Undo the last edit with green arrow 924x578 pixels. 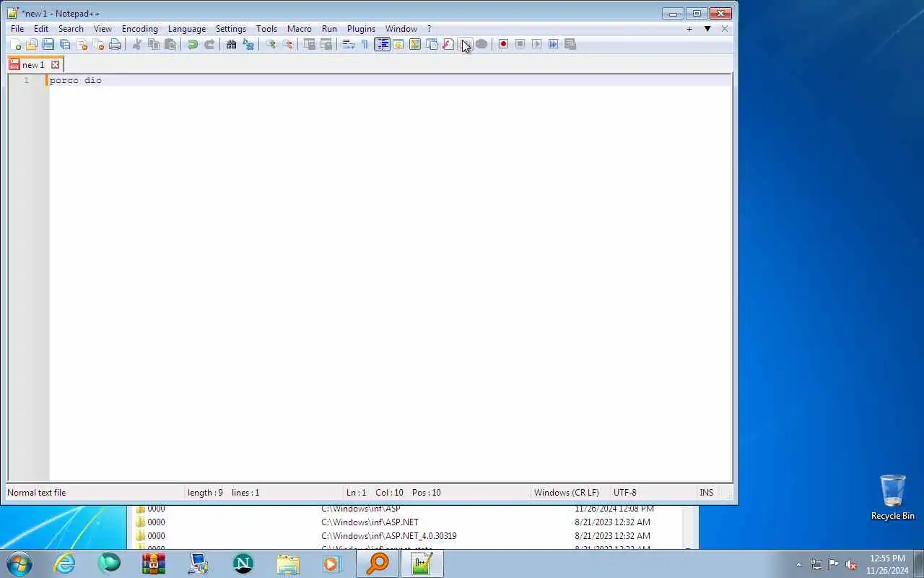coord(193,44)
